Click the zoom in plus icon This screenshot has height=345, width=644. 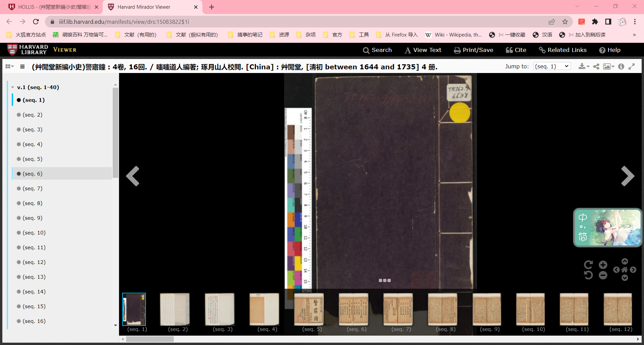click(603, 265)
